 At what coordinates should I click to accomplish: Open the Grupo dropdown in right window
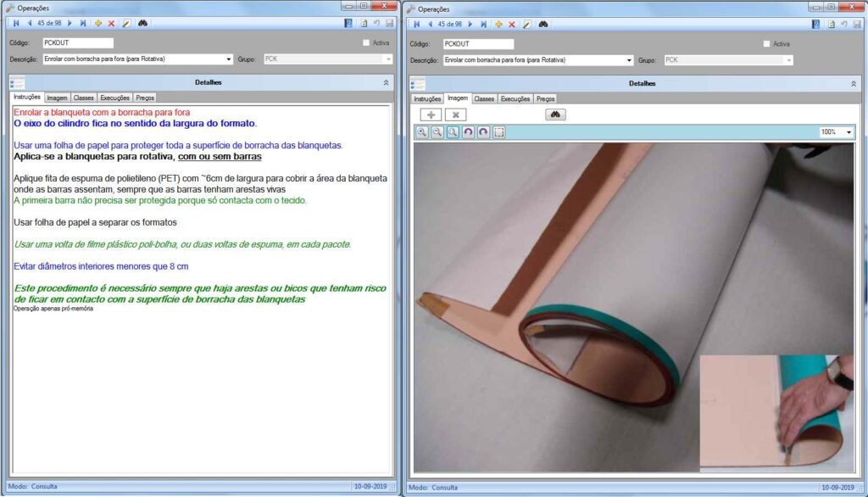pyautogui.click(x=789, y=60)
